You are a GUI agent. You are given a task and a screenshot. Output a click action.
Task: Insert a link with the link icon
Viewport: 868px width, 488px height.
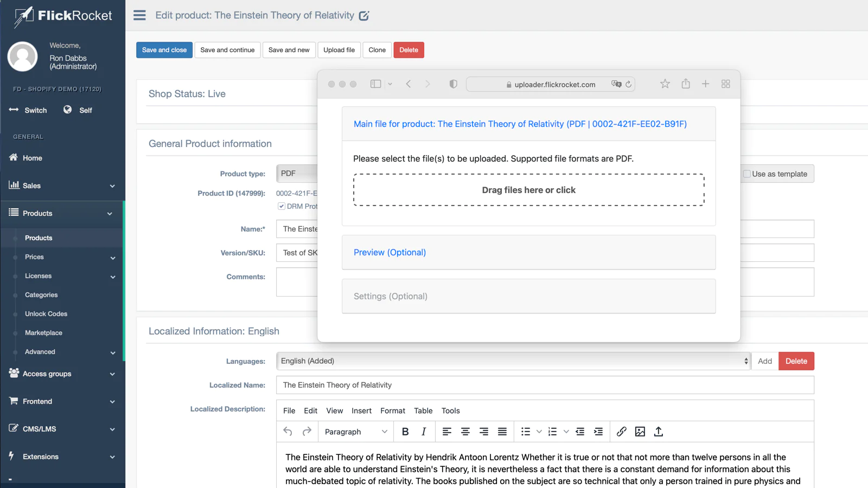[621, 432]
